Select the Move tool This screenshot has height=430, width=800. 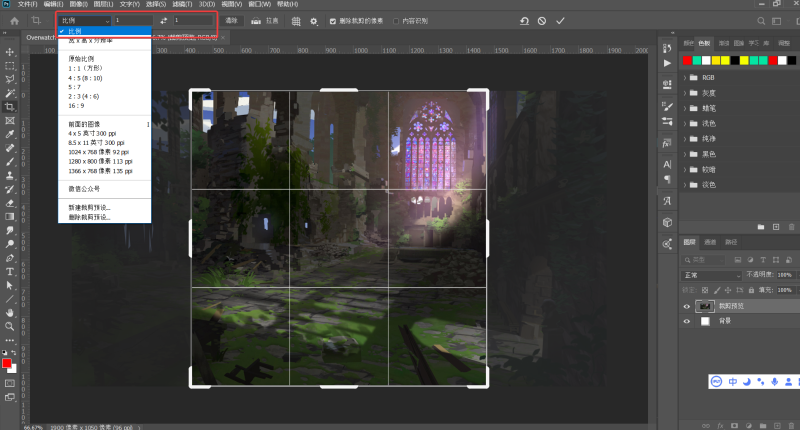(10, 52)
